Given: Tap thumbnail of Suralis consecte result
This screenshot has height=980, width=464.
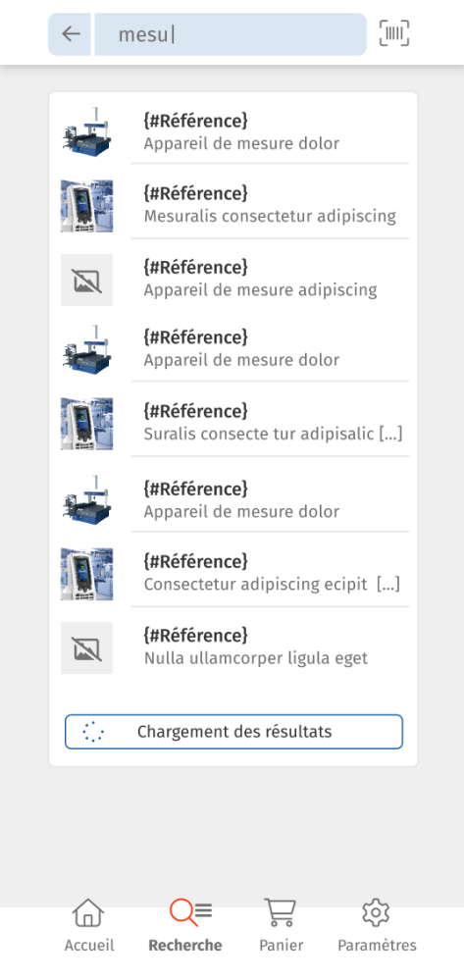Looking at the screenshot, I should pos(87,423).
